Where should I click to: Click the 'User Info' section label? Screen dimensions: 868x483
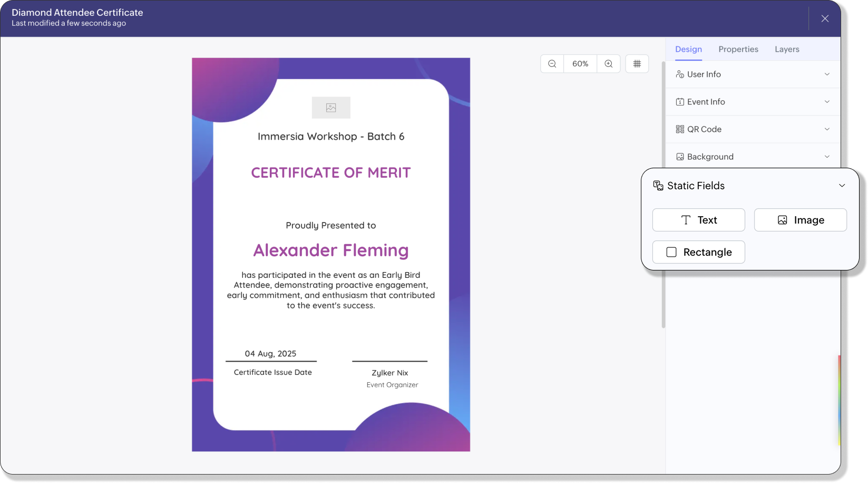(x=704, y=74)
